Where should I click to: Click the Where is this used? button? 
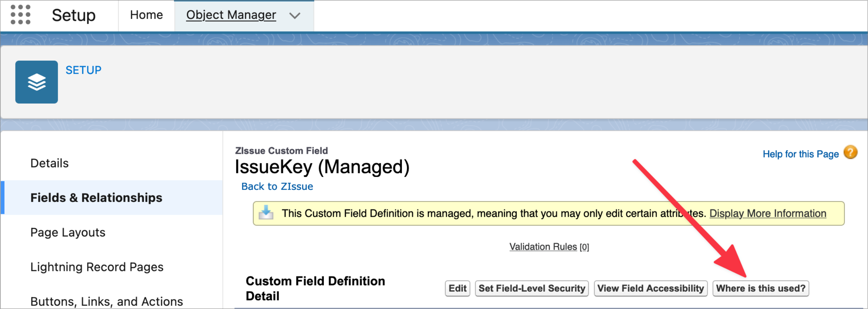pyautogui.click(x=760, y=288)
